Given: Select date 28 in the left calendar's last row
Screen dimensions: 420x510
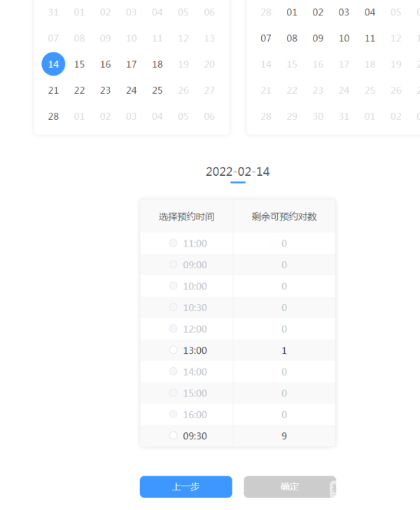Looking at the screenshot, I should click(x=53, y=116).
